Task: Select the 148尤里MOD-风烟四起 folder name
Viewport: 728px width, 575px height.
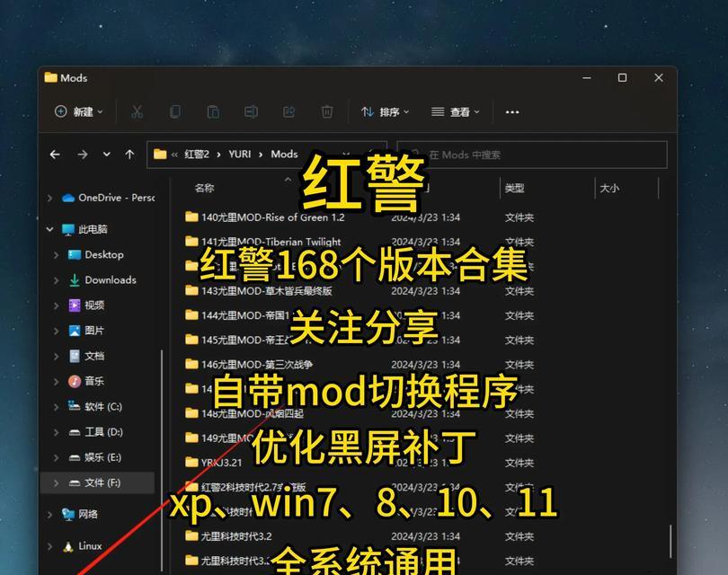Action: [x=253, y=413]
